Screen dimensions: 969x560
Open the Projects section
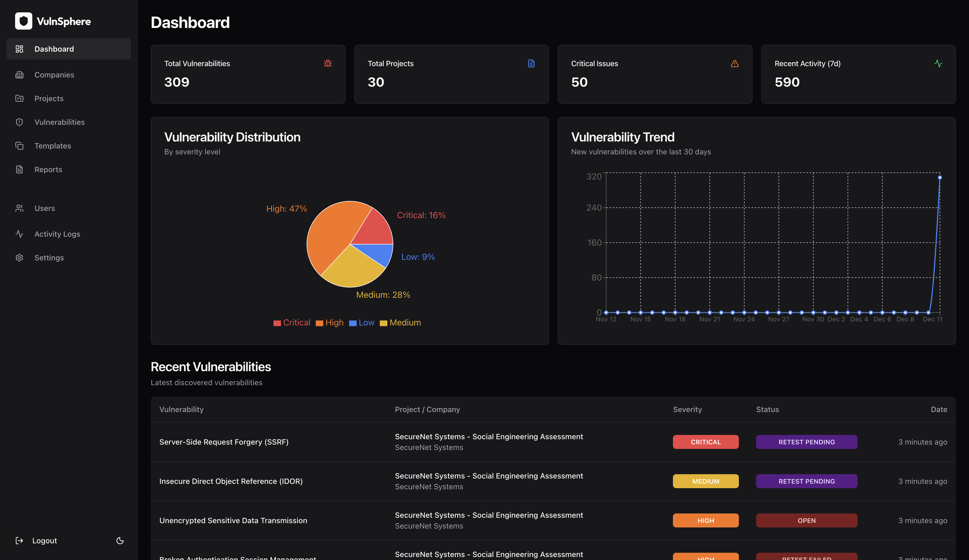point(68,98)
